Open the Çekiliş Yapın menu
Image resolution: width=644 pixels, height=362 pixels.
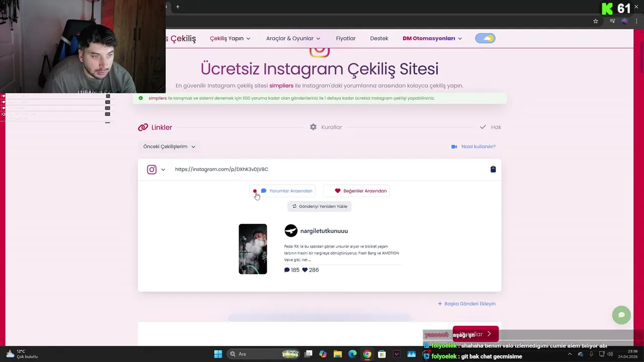coord(230,38)
